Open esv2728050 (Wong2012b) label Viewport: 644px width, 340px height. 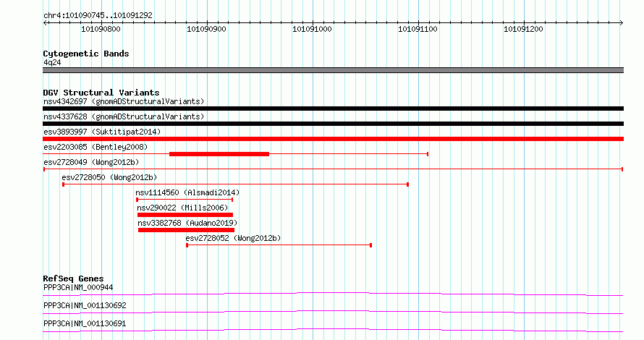(109, 177)
